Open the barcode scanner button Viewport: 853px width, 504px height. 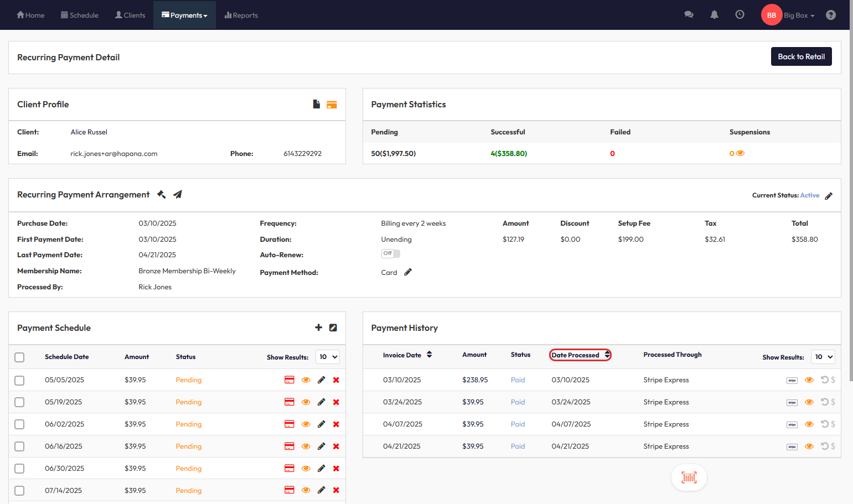(x=689, y=477)
